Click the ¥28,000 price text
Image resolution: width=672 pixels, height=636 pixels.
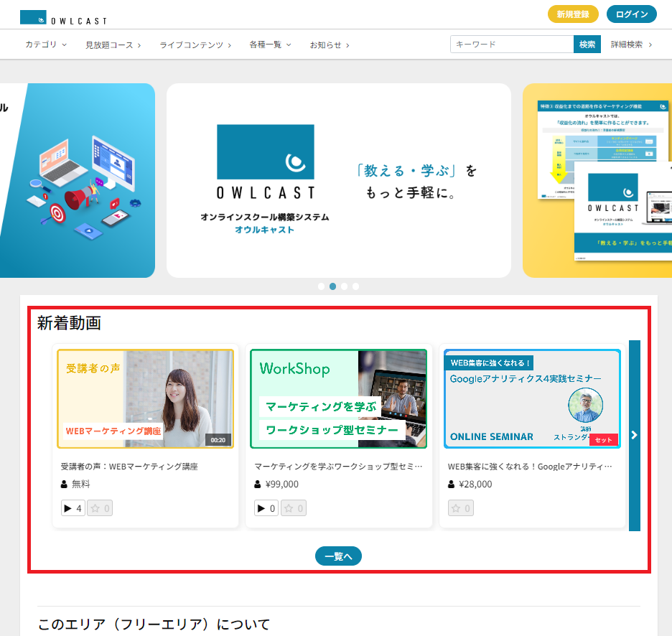(475, 485)
